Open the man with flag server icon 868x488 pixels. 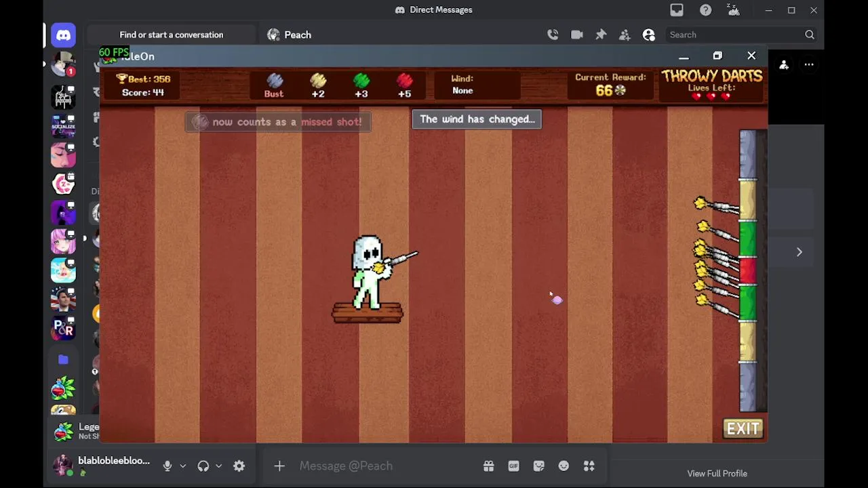[63, 300]
